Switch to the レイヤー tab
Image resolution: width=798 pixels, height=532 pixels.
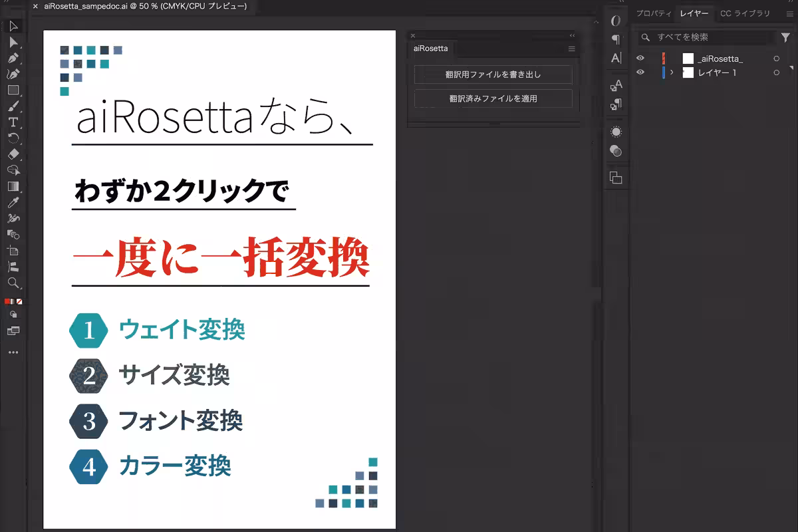pos(694,14)
